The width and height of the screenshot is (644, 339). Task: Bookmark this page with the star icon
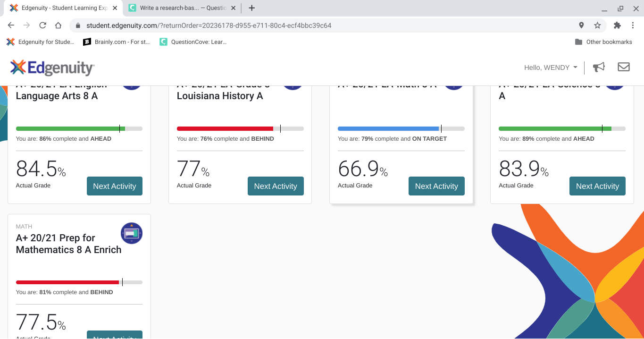pyautogui.click(x=597, y=25)
